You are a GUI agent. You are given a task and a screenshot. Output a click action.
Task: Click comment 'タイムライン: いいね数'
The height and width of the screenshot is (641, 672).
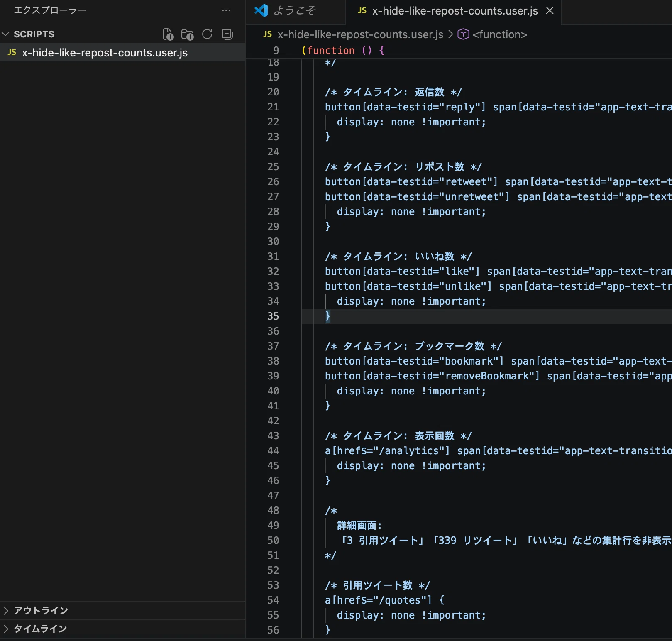pyautogui.click(x=398, y=256)
